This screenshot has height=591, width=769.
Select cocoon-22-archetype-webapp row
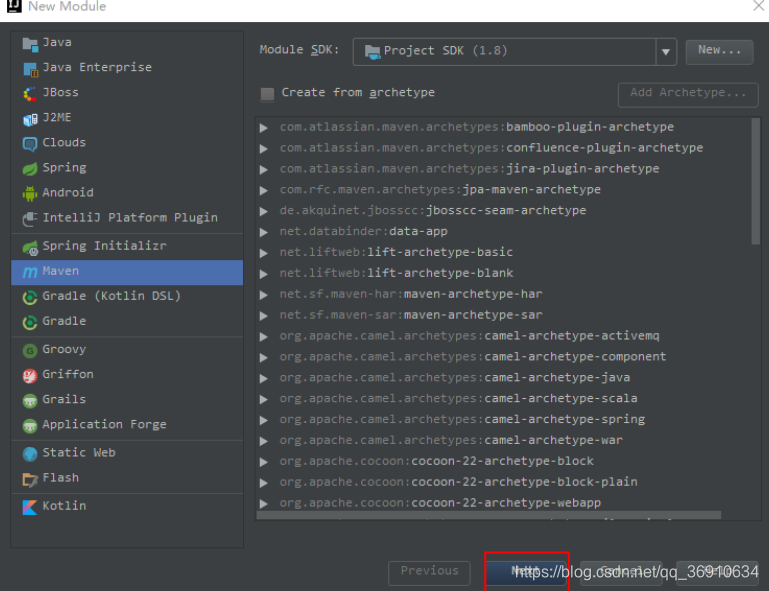point(440,503)
